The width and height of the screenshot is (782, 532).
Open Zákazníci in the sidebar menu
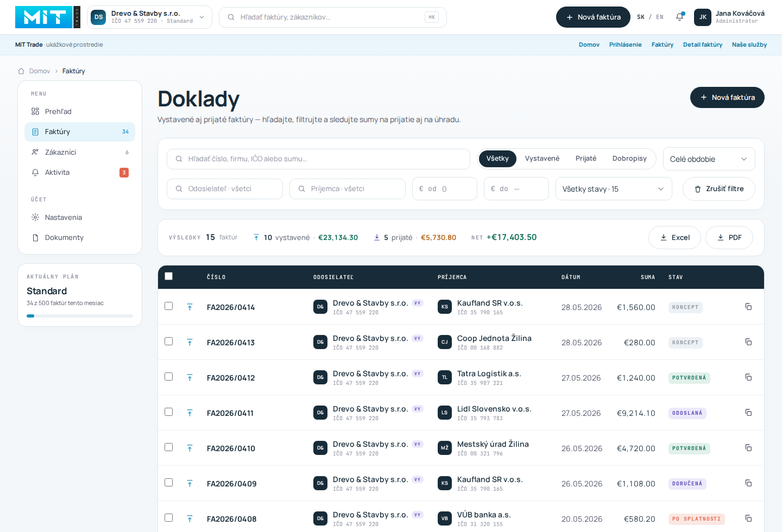click(x=80, y=152)
